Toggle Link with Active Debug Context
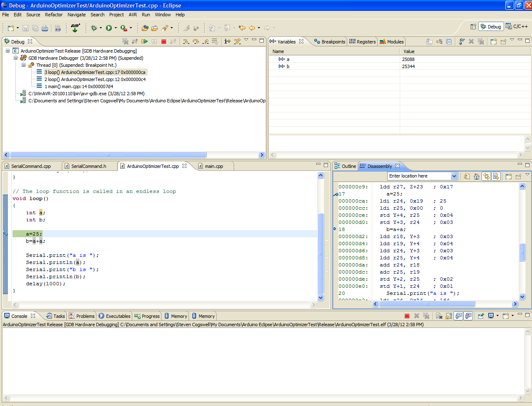Screen dimensions: 532x406 [x=487, y=176]
